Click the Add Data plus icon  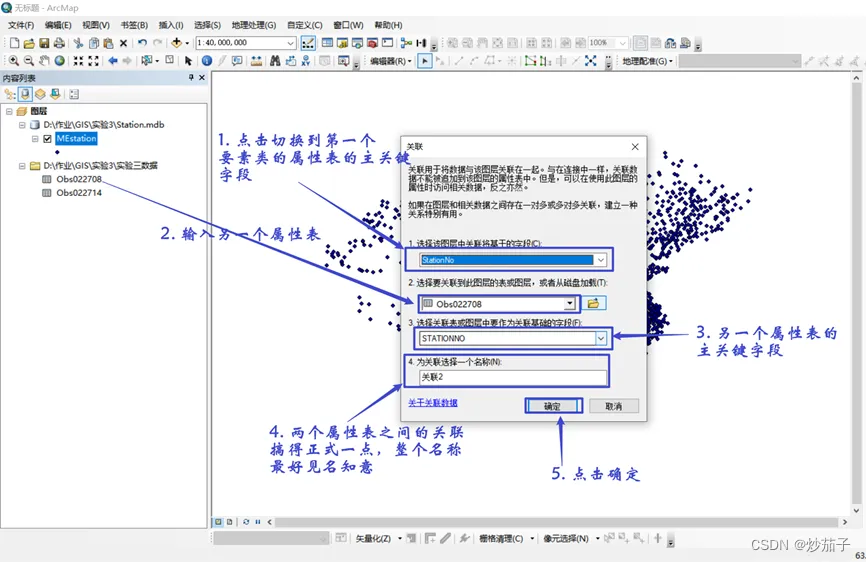(177, 43)
